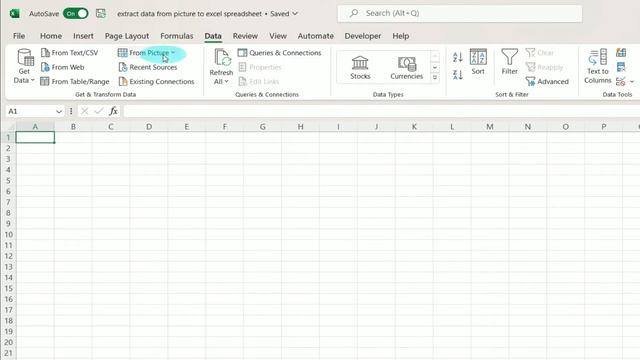Click the Properties button
640x360 pixels.
click(260, 67)
